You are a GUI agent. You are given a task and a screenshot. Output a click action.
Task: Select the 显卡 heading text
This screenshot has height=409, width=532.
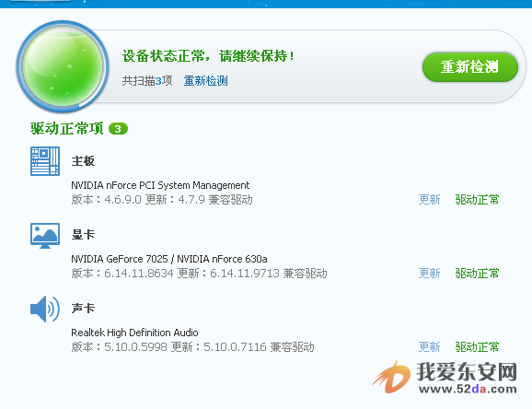[x=83, y=235]
